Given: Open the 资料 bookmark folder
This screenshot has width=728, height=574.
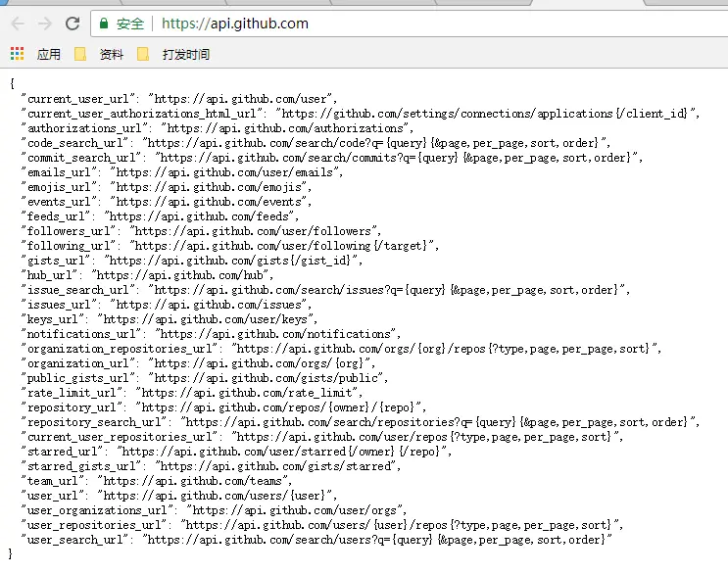Looking at the screenshot, I should (99, 54).
